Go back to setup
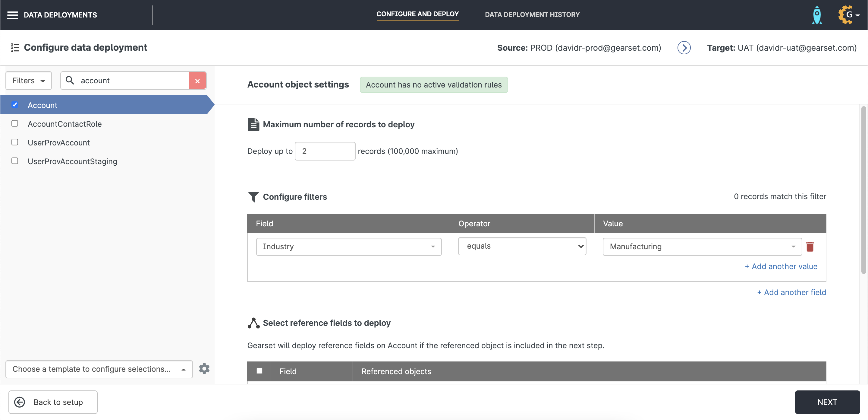Image resolution: width=868 pixels, height=420 pixels. click(53, 402)
